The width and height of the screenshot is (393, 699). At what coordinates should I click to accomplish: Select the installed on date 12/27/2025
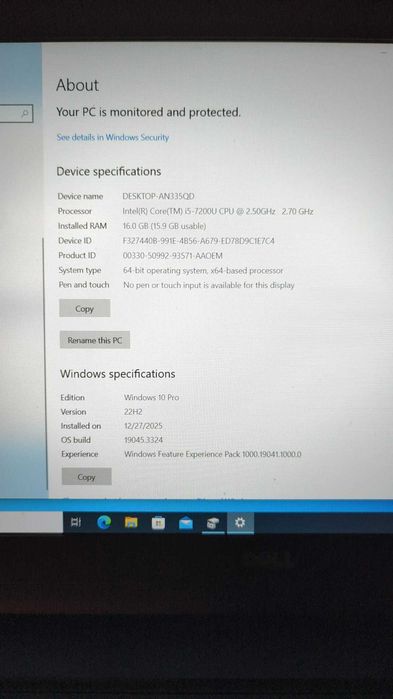pos(143,426)
